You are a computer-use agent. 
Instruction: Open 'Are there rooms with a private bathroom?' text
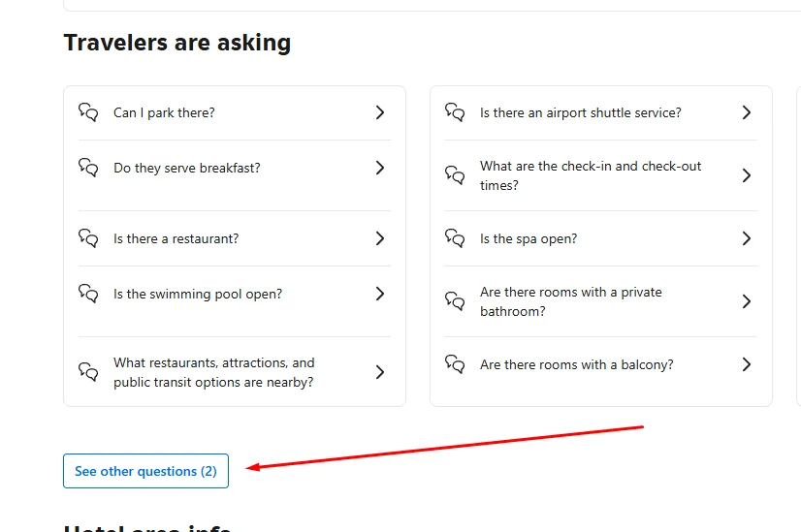pos(570,301)
